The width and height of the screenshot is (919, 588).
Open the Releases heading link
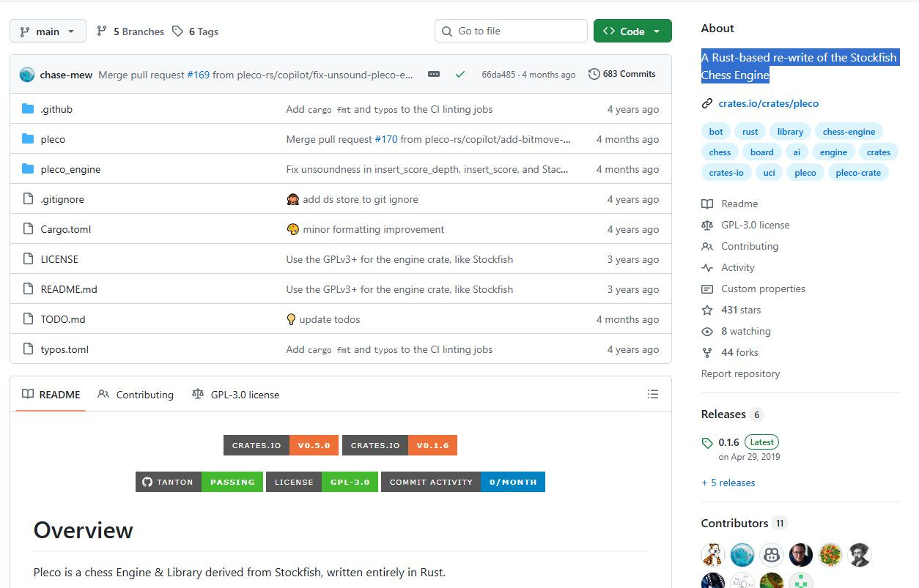pos(732,414)
